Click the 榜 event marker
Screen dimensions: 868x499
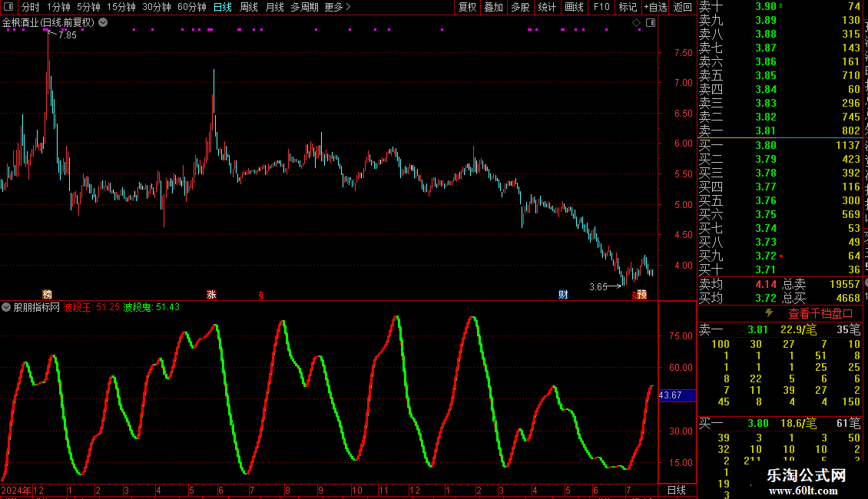click(x=47, y=295)
